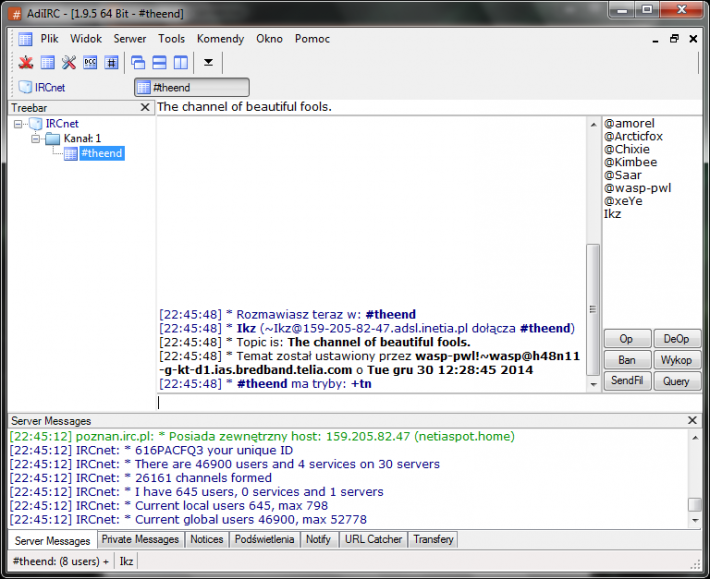The height and width of the screenshot is (579, 710).
Task: Open the Komendy menu
Action: click(221, 39)
